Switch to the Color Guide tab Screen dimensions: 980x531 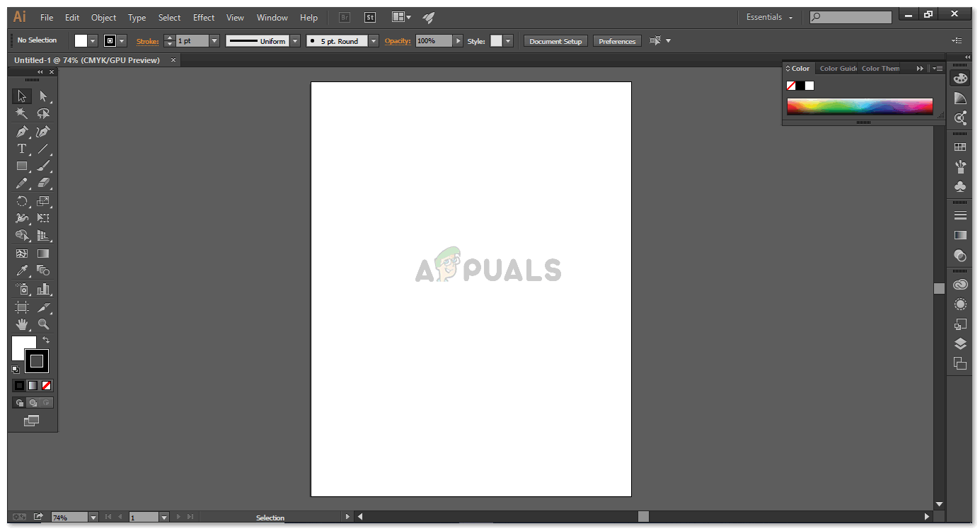[x=838, y=69]
